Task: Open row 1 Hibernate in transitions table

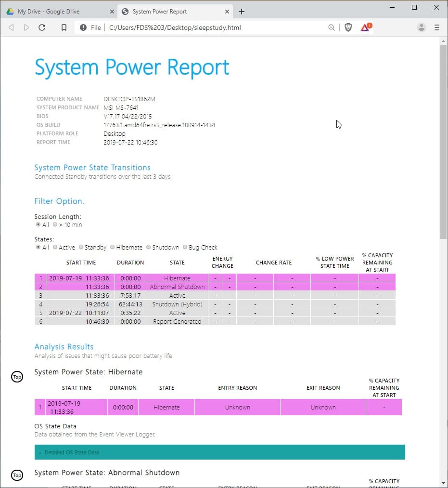Action: click(x=215, y=278)
